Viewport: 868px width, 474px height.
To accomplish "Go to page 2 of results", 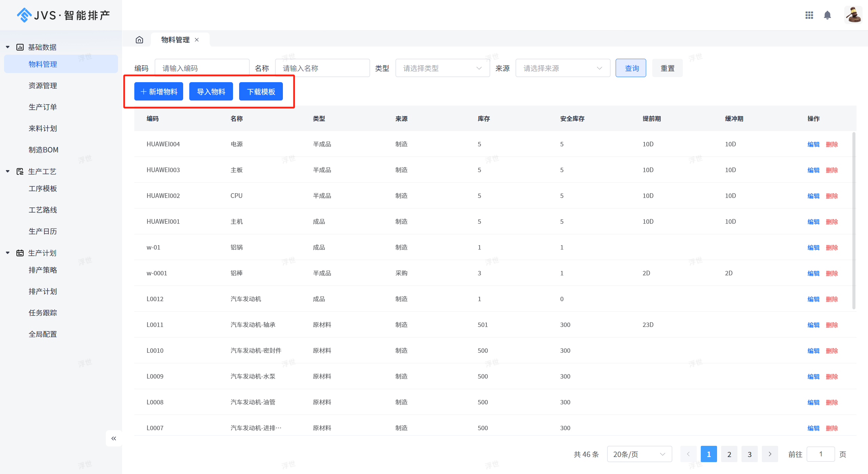I will pos(729,454).
